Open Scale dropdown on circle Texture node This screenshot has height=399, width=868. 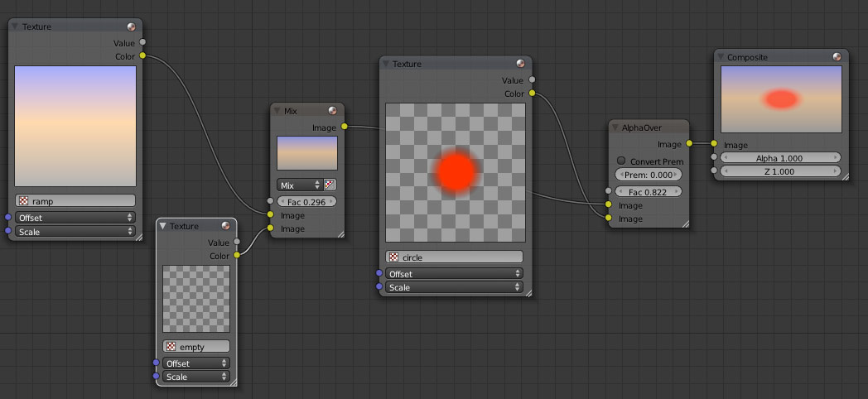point(455,288)
